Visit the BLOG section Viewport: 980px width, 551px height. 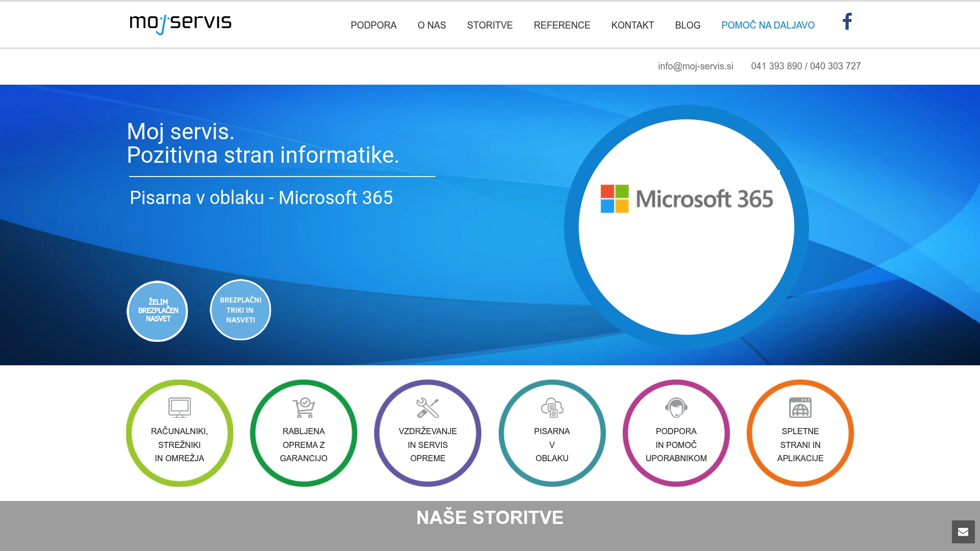point(688,25)
